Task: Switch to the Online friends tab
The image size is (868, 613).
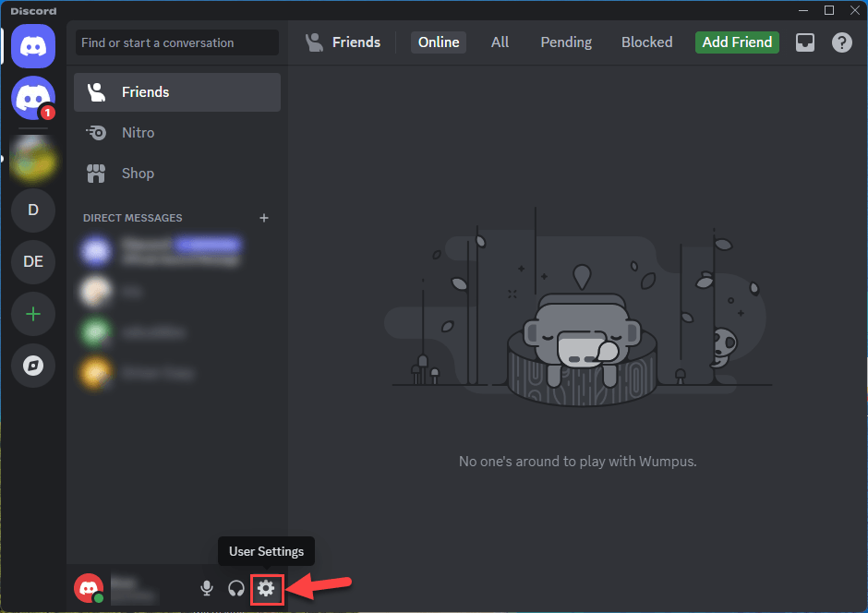Action: tap(439, 42)
